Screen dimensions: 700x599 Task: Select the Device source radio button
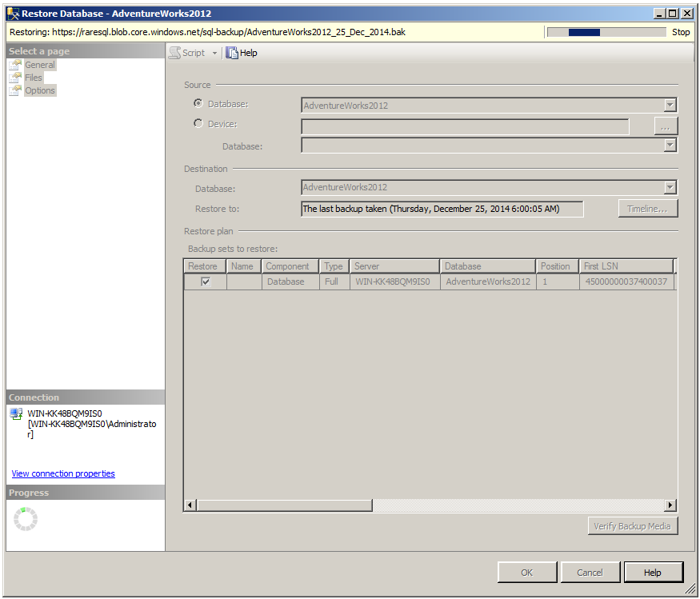point(198,124)
